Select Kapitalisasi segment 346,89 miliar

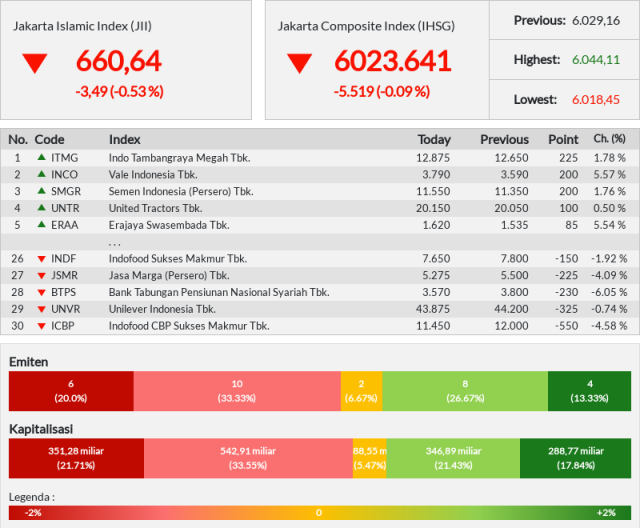tap(453, 458)
